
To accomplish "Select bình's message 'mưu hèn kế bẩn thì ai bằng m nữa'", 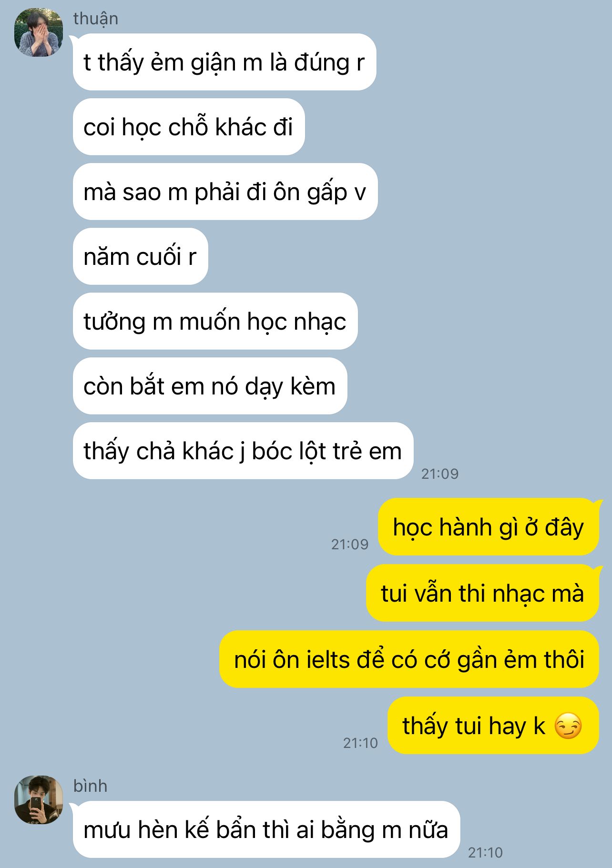I will [266, 829].
